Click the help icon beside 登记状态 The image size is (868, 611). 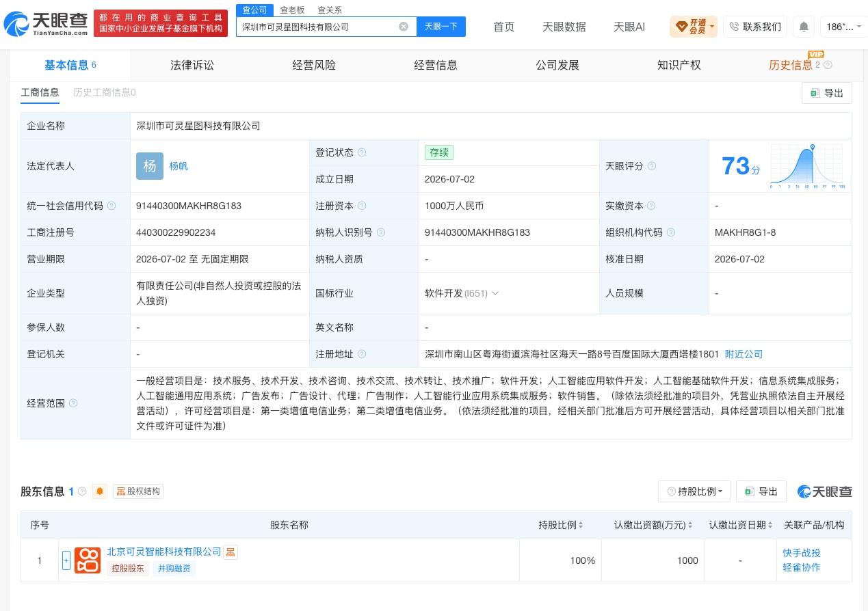pyautogui.click(x=362, y=152)
